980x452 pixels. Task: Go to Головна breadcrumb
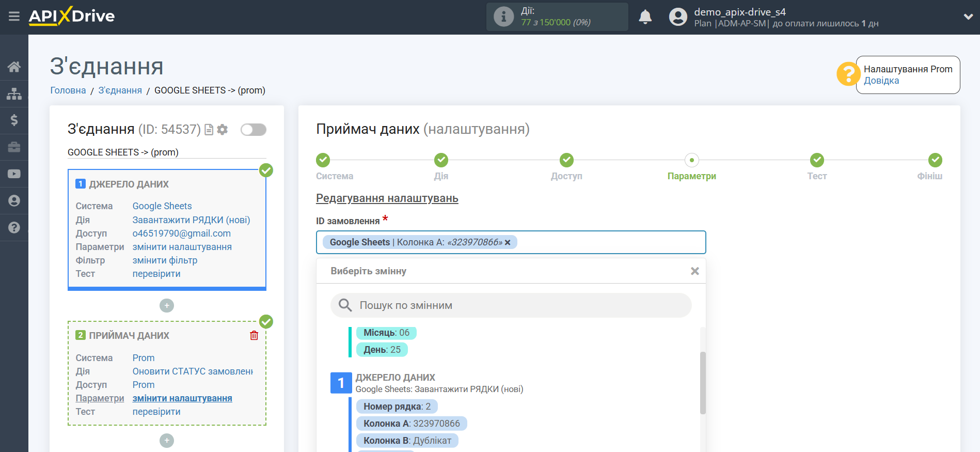pos(68,90)
